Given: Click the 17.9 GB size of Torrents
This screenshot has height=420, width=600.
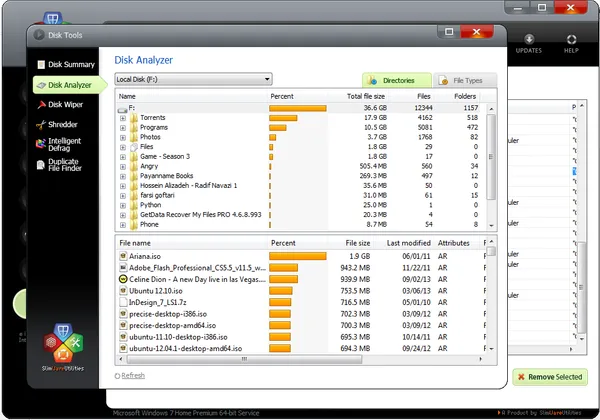Looking at the screenshot, I should tap(375, 117).
